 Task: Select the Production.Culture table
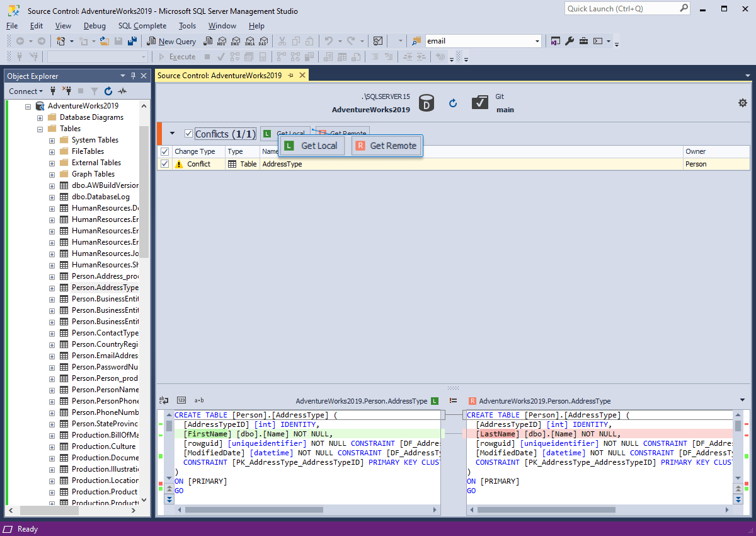103,446
